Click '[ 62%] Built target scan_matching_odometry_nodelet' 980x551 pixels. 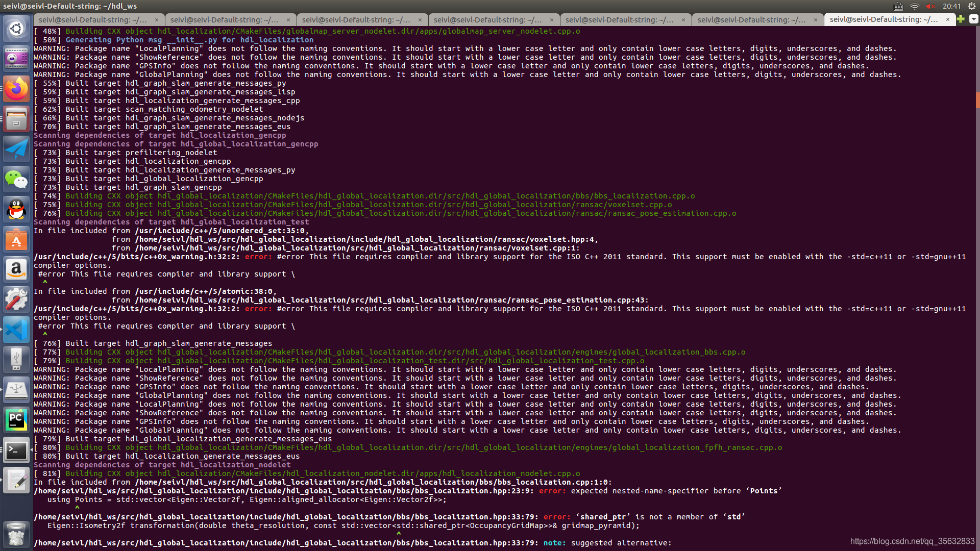coord(149,109)
